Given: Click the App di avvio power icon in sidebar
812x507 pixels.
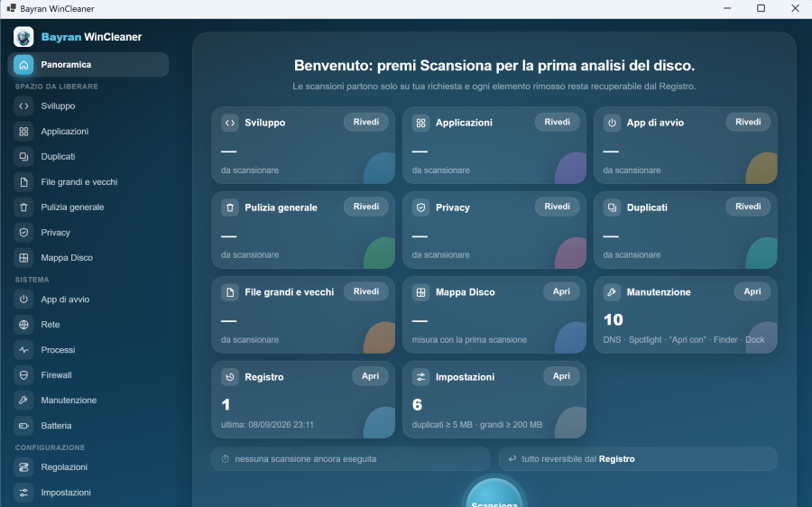Looking at the screenshot, I should click(23, 300).
